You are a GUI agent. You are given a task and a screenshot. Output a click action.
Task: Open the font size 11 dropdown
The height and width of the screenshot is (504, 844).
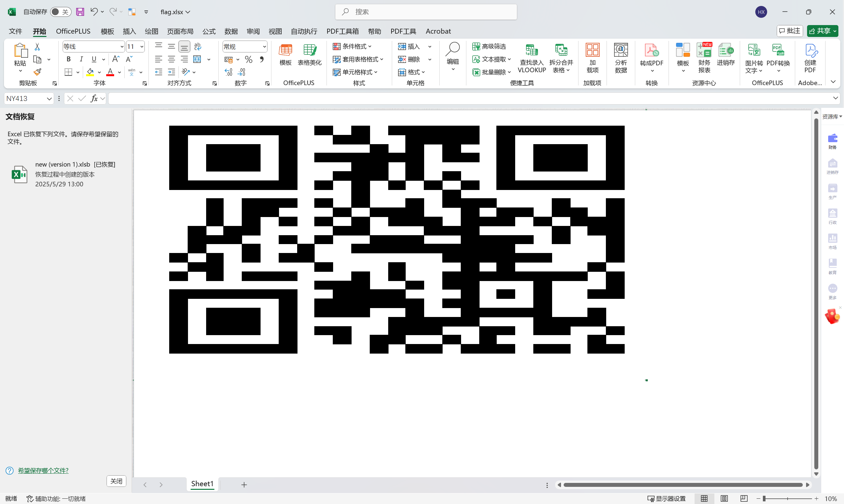[x=141, y=47]
